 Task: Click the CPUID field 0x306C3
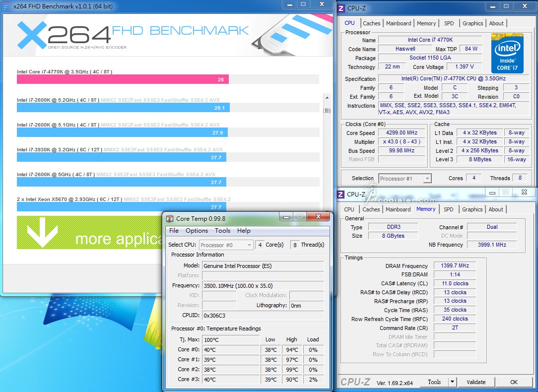point(263,315)
